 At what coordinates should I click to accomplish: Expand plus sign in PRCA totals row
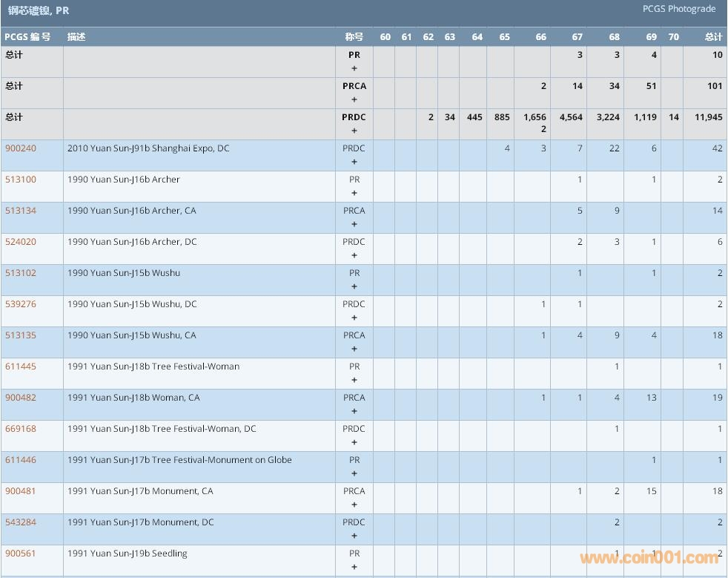(354, 99)
